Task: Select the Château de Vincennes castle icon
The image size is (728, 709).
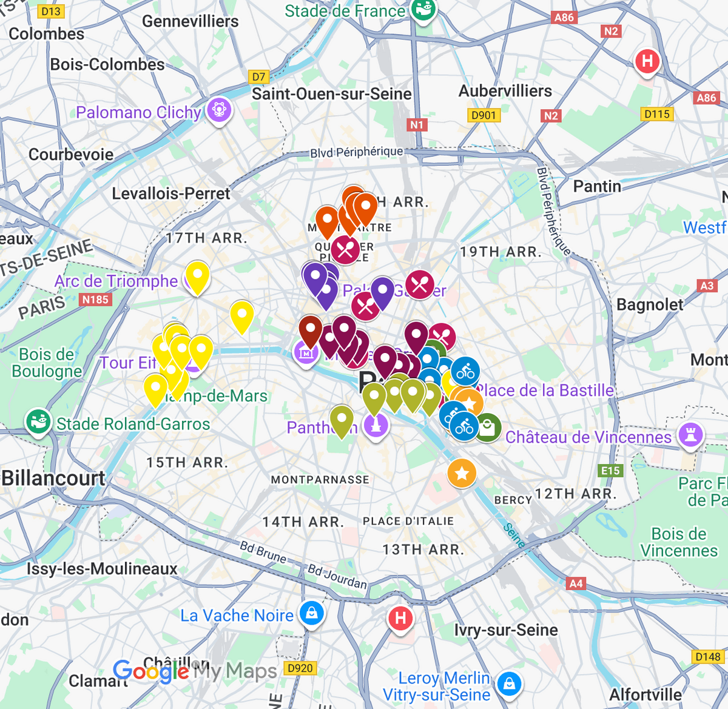Action: [690, 435]
